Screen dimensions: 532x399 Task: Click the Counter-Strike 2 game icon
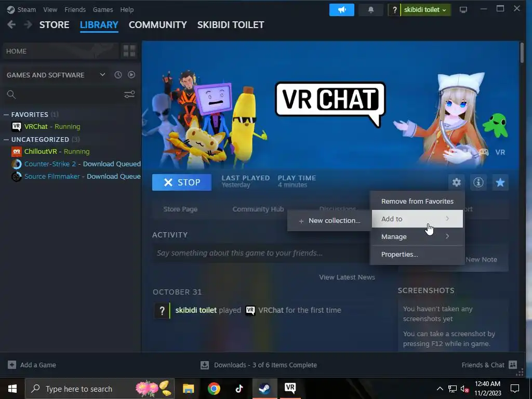(16, 164)
